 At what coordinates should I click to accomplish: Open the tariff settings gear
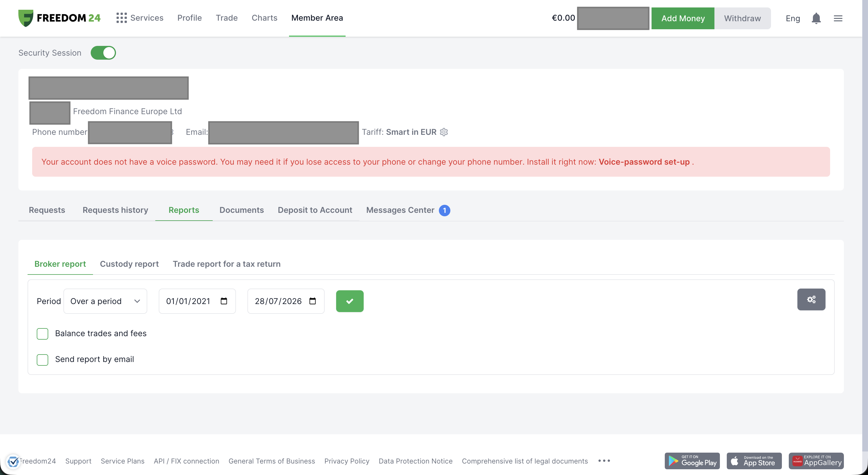[444, 132]
